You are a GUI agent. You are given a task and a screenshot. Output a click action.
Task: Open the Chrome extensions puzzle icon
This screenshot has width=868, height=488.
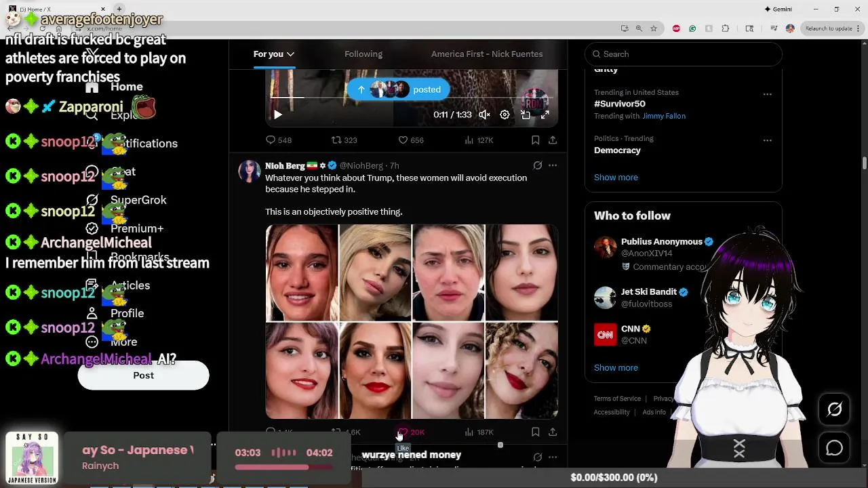coord(726,28)
